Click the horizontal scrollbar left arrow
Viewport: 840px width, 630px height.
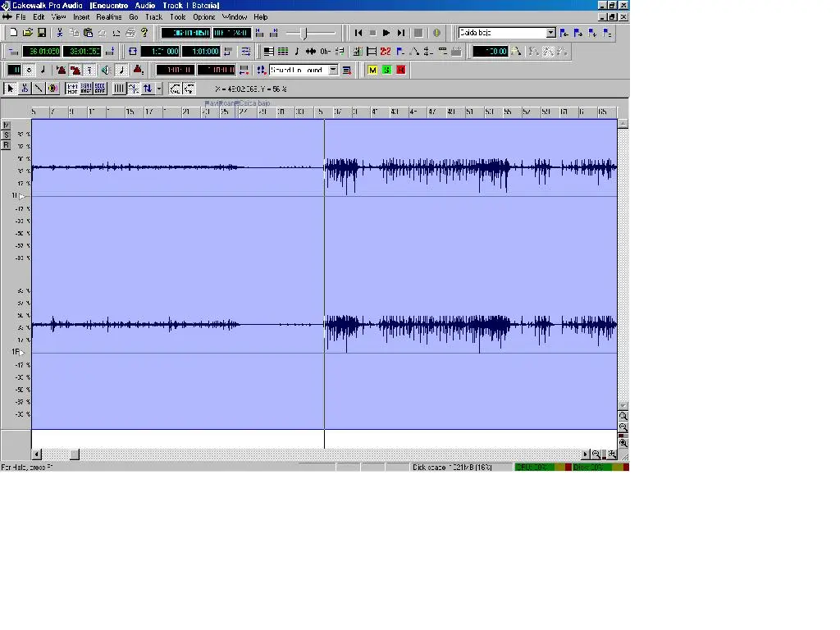(37, 454)
